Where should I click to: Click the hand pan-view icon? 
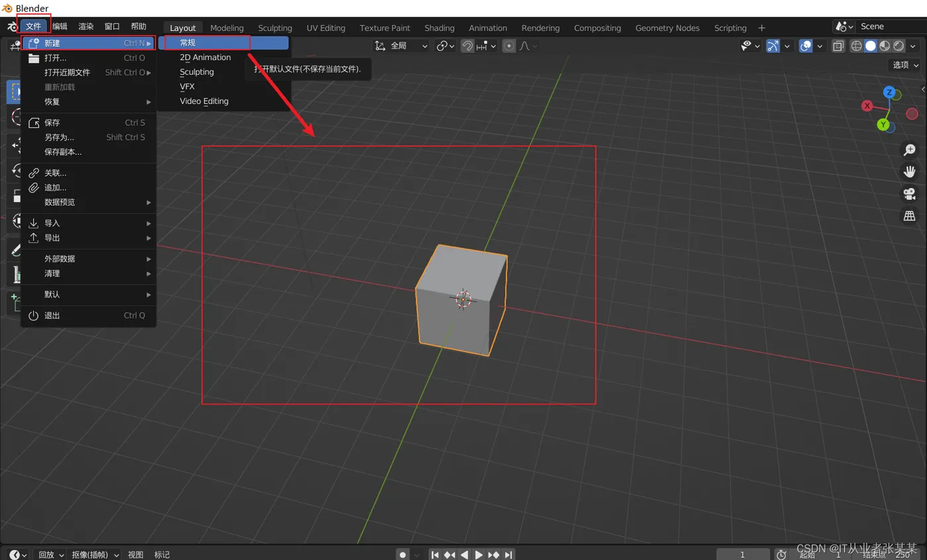pyautogui.click(x=910, y=172)
